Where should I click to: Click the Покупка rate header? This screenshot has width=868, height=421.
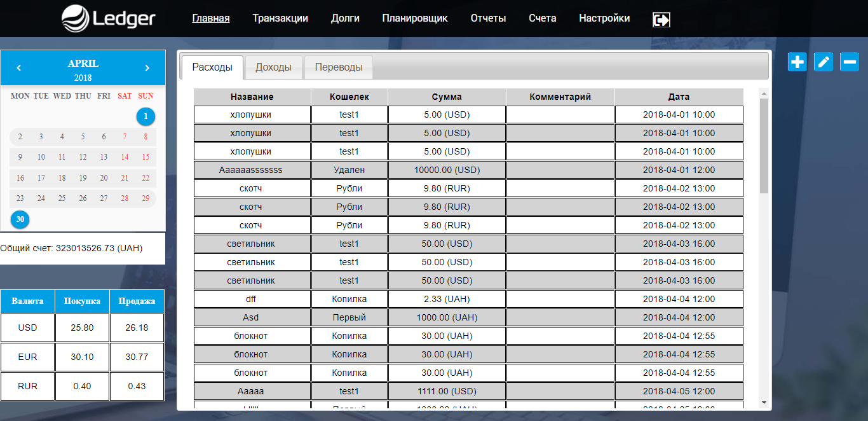[x=82, y=301]
